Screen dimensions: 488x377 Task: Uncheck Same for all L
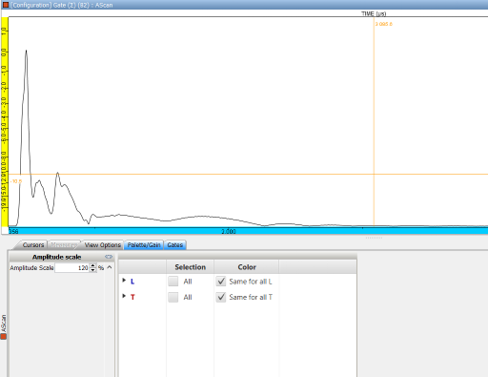[x=221, y=281]
